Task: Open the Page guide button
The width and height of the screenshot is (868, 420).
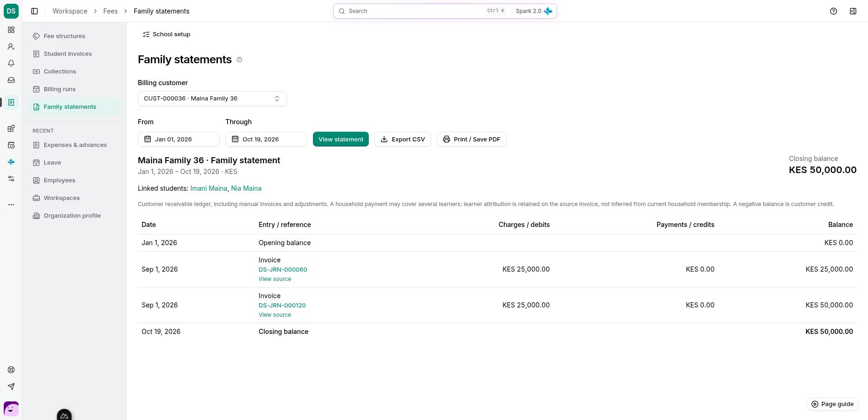Action: (832, 404)
